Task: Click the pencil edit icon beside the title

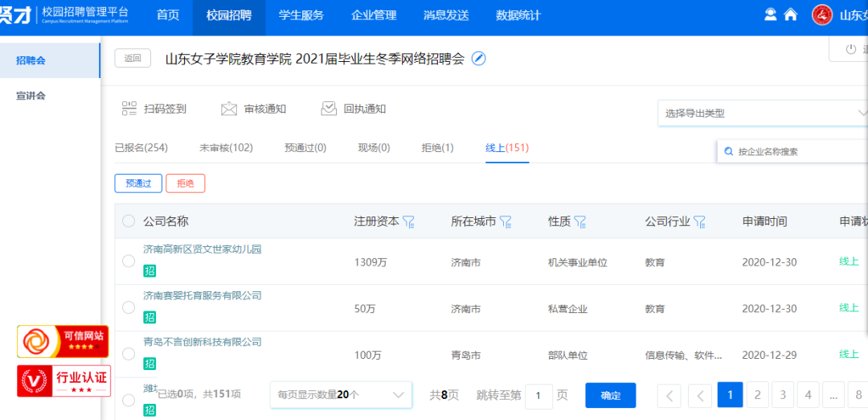Action: [x=478, y=59]
